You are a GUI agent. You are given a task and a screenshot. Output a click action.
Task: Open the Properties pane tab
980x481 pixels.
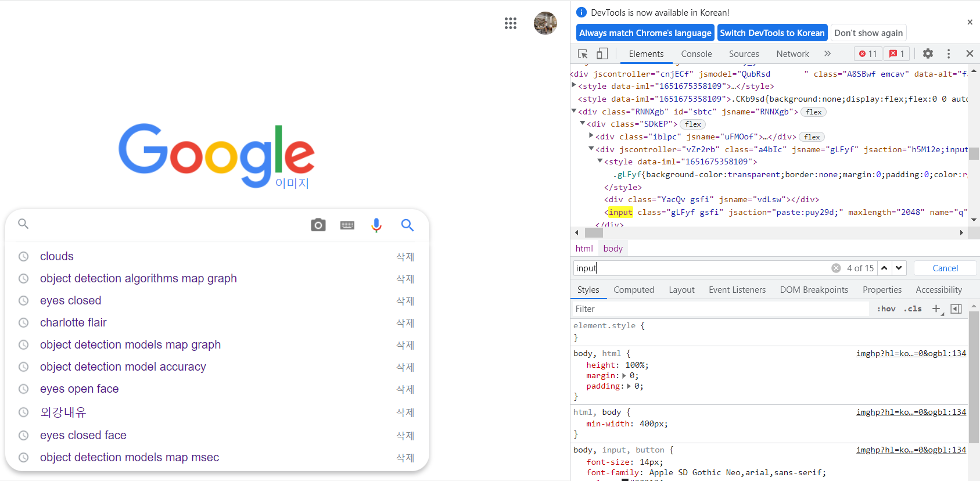882,290
